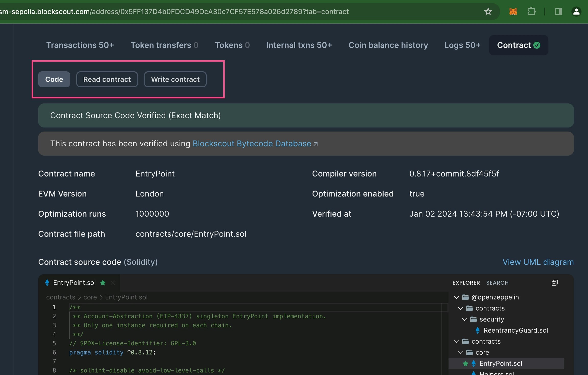Open the Chrome profile avatar
Viewport: 588px width, 375px height.
click(x=576, y=11)
